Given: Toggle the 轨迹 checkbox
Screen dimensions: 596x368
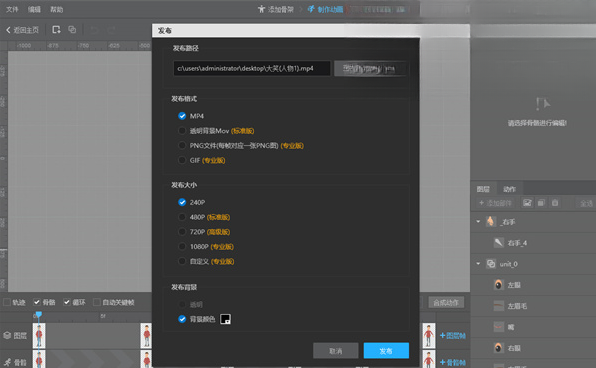Looking at the screenshot, I should (7, 302).
